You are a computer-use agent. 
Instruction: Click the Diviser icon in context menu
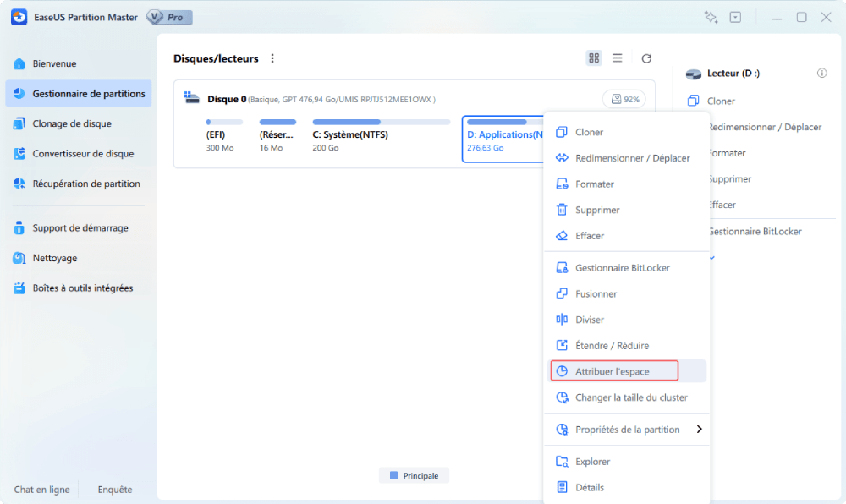562,320
